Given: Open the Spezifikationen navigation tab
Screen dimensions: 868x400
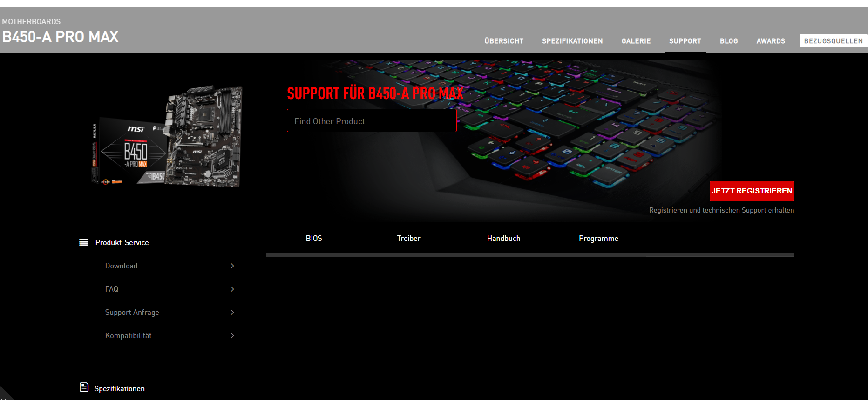Looking at the screenshot, I should click(572, 41).
